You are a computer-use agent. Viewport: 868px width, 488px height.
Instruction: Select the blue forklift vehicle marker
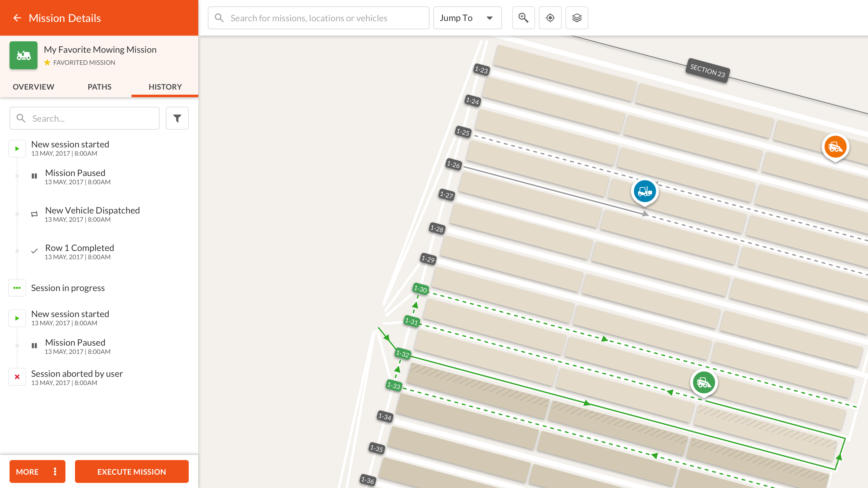click(x=644, y=192)
